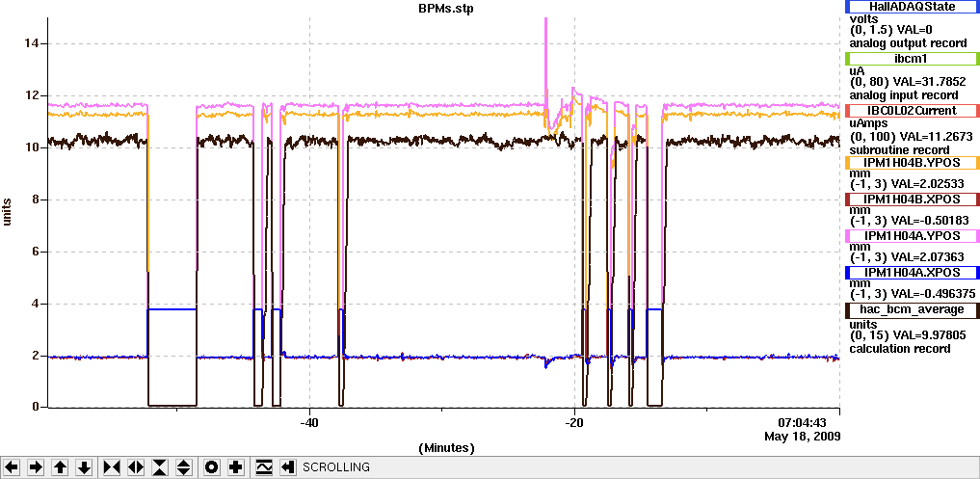Click the 'analog input record' description

pos(904,95)
